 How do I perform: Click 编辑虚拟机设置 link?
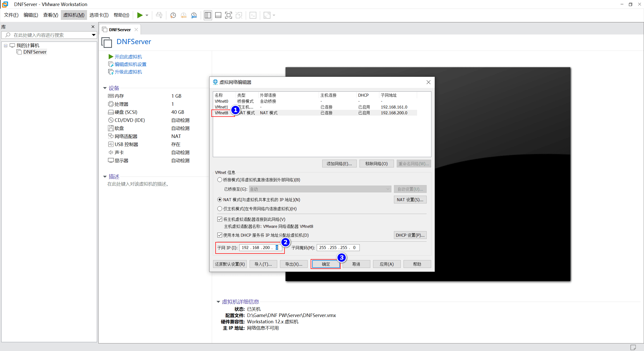131,64
